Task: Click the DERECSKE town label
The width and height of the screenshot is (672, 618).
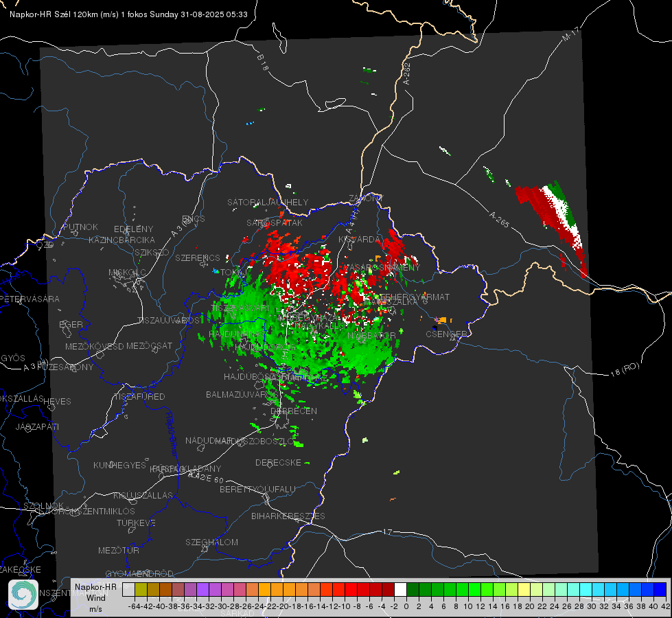Action: (x=278, y=462)
